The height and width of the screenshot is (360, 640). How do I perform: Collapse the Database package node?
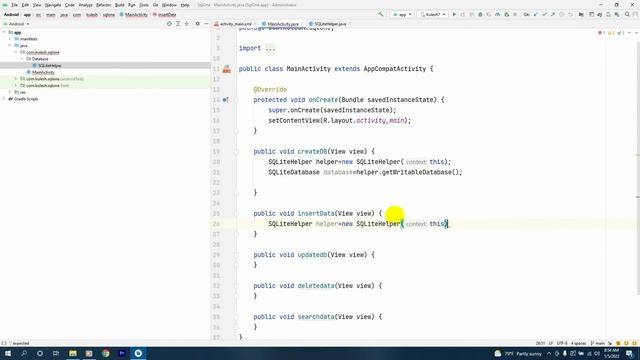tap(22, 59)
